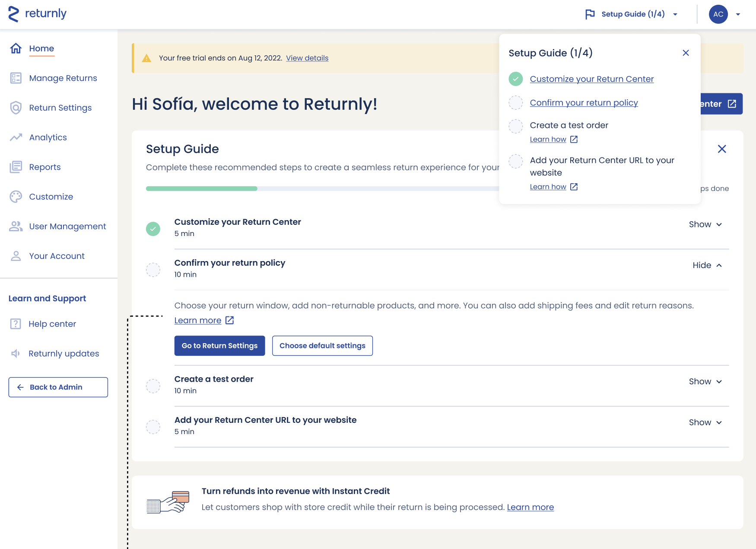Click Learn more about Instant Credit
Screen dimensions: 756x549
click(x=530, y=507)
